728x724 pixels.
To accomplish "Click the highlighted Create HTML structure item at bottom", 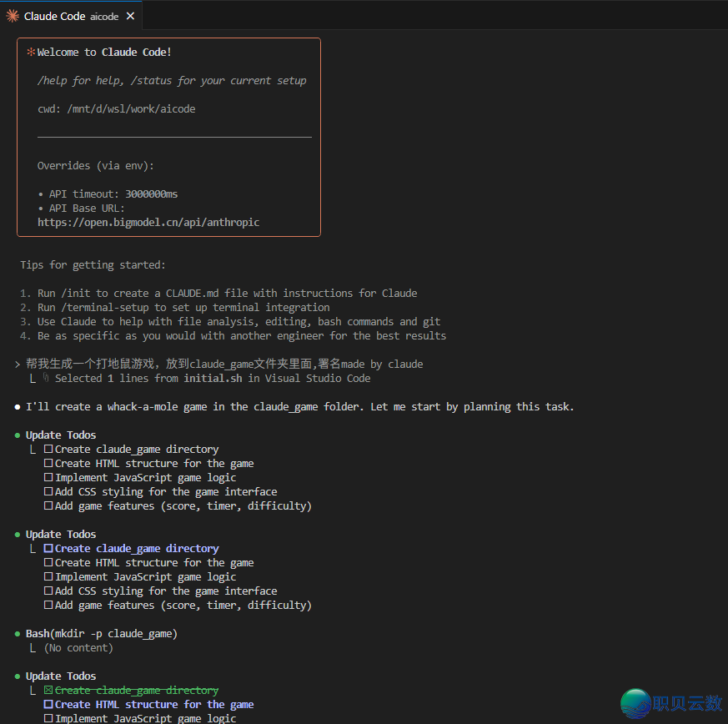I will [153, 705].
